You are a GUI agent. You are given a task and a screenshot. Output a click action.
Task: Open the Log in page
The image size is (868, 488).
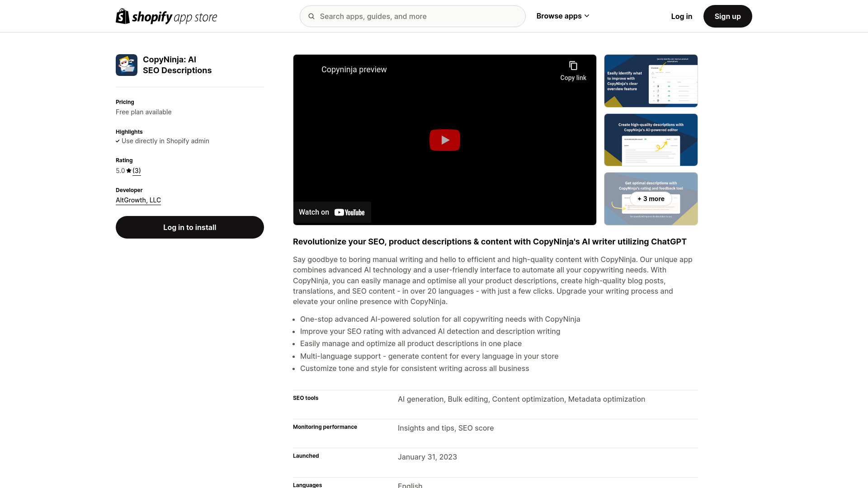pyautogui.click(x=681, y=16)
